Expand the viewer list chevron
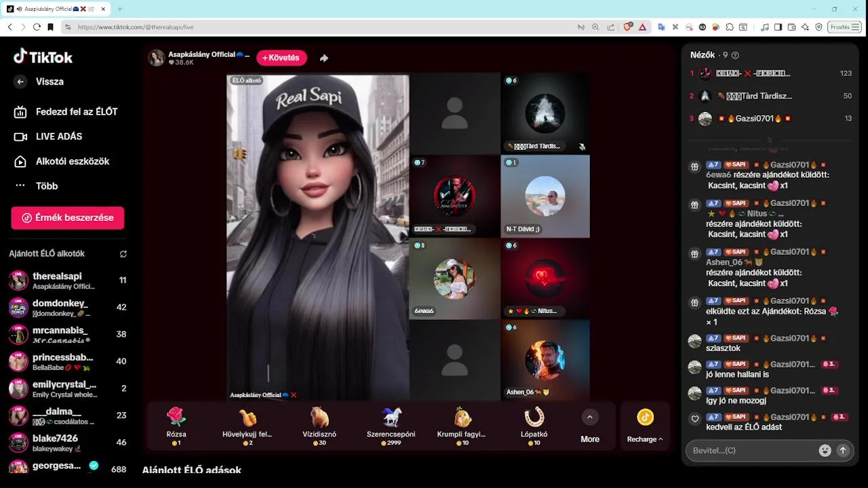The height and width of the screenshot is (488, 868). pyautogui.click(x=770, y=140)
